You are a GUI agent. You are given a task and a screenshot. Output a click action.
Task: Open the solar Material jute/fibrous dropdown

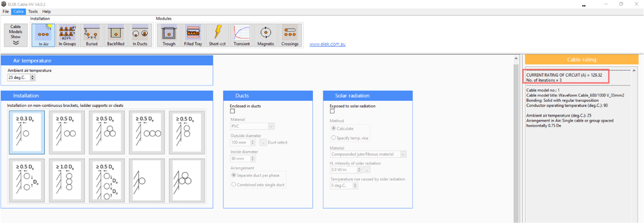pyautogui.click(x=368, y=154)
